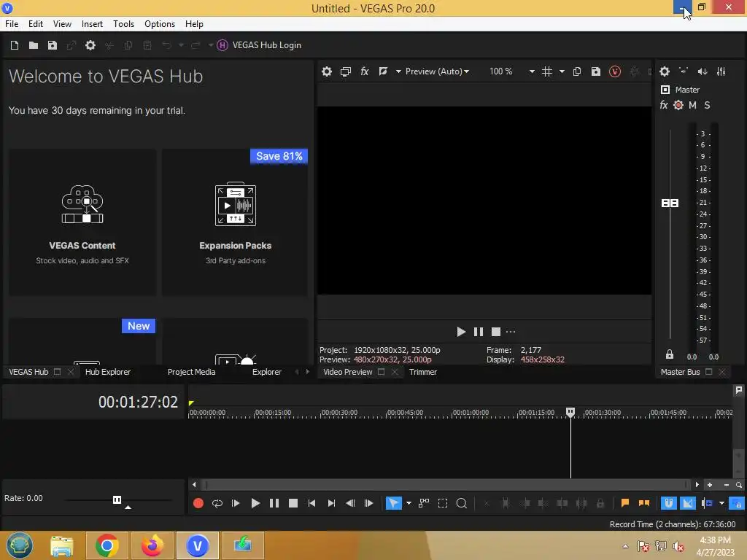Toggle Loop Playback in timeline transport
The height and width of the screenshot is (560, 747).
coord(217,503)
